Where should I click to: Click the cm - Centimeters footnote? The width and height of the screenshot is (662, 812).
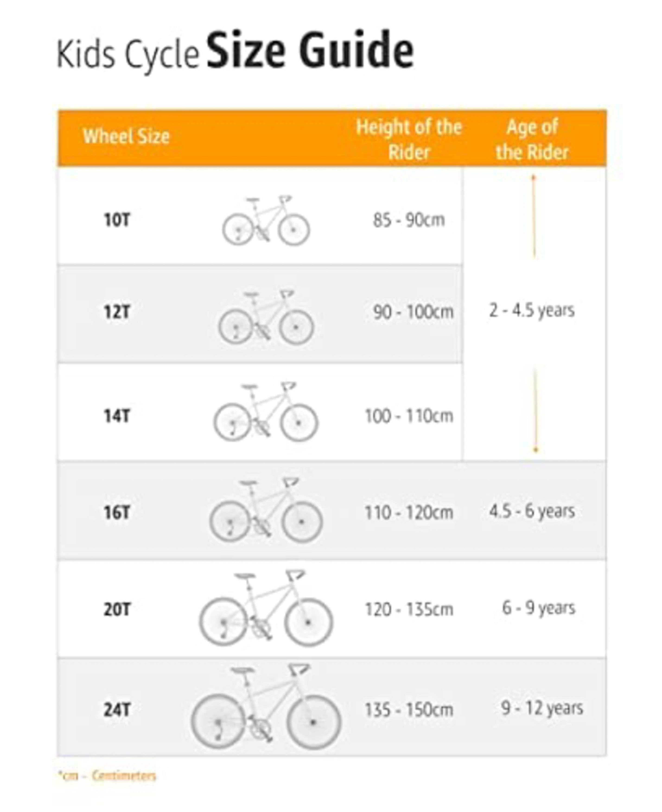tap(107, 776)
